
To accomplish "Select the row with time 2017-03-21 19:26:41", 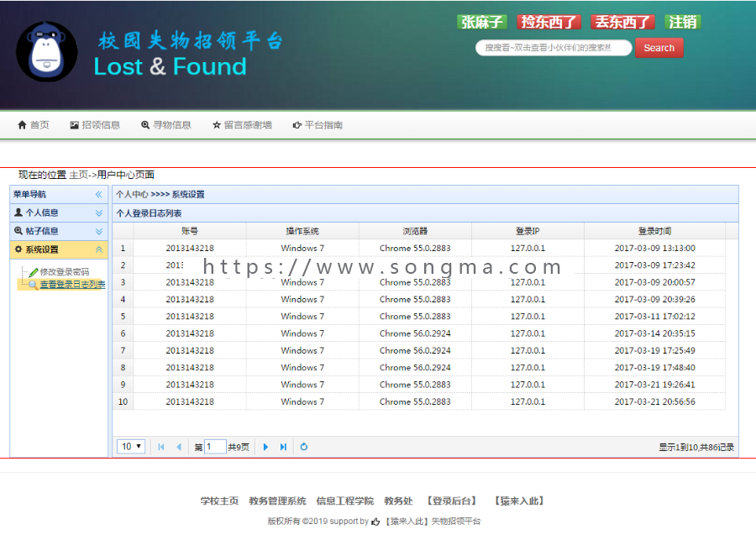I will pyautogui.click(x=419, y=385).
